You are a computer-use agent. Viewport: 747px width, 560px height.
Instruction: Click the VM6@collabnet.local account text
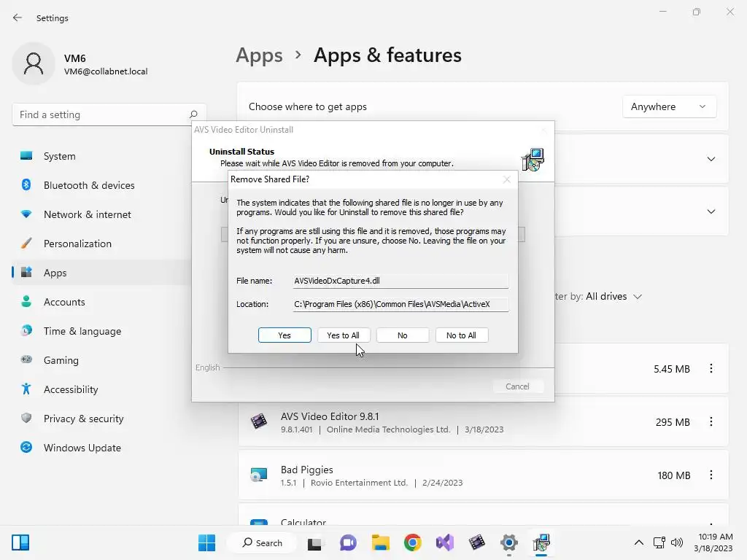tap(106, 71)
